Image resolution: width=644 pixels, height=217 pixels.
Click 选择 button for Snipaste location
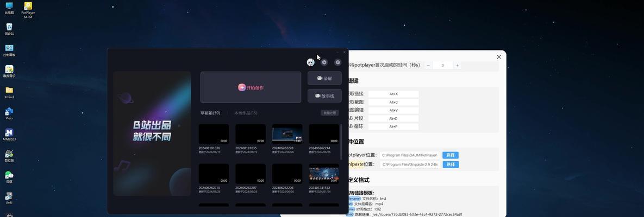pos(451,164)
